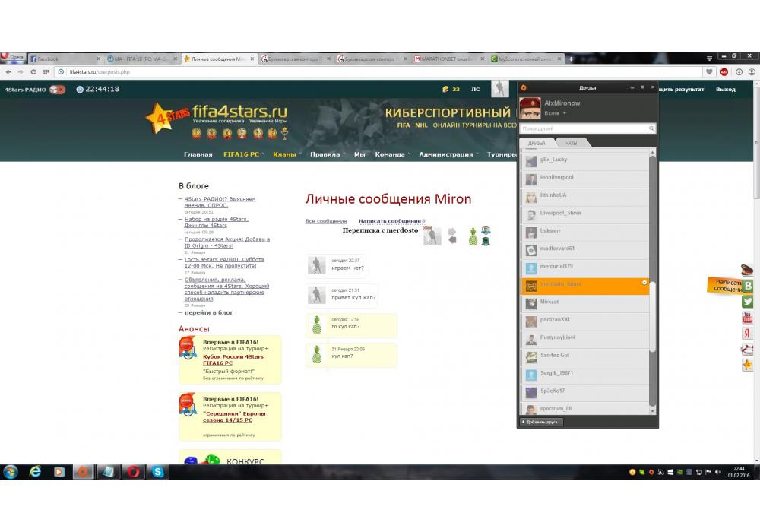This screenshot has width=760, height=532.
Task: Open Skype from the Windows taskbar
Action: [157, 471]
